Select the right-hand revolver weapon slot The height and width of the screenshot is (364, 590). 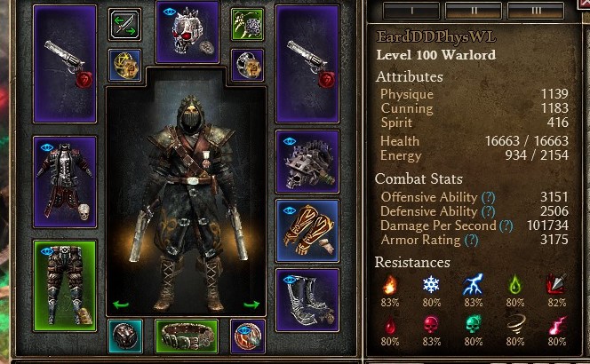307,64
